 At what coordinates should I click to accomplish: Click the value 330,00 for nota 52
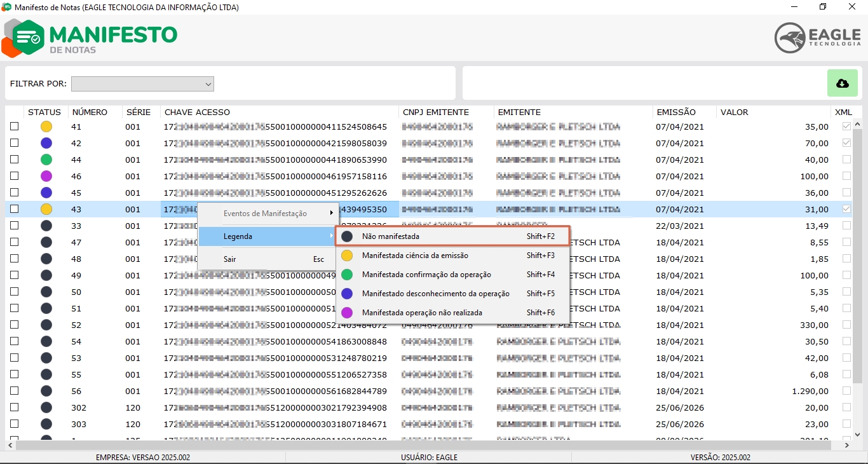[814, 325]
